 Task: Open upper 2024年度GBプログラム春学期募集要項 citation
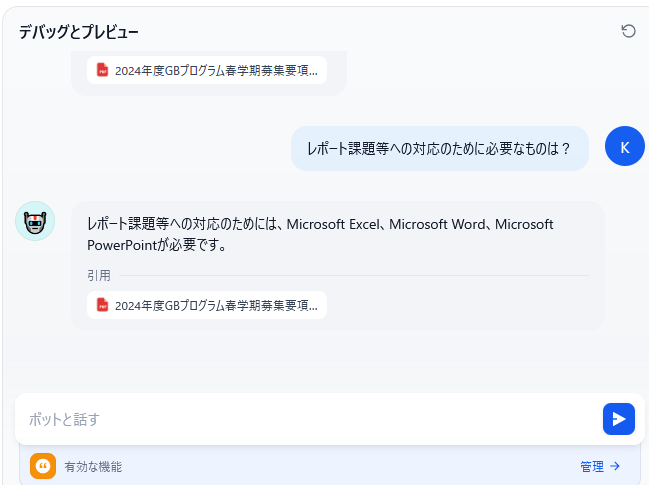(207, 70)
